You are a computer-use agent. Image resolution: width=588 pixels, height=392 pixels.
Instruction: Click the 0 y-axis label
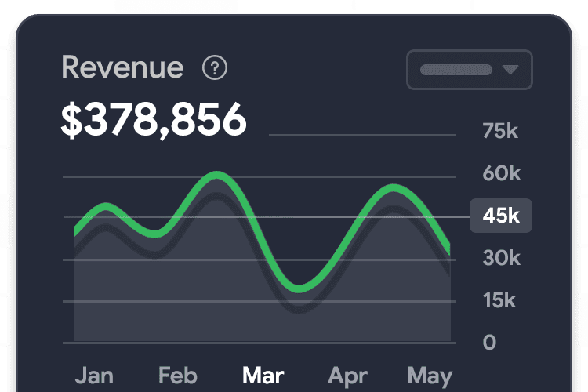(x=489, y=343)
